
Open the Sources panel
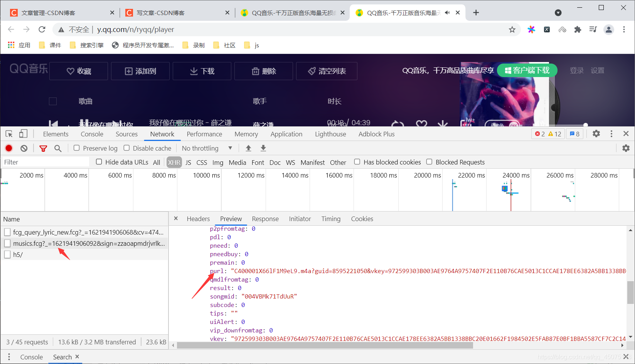click(126, 134)
